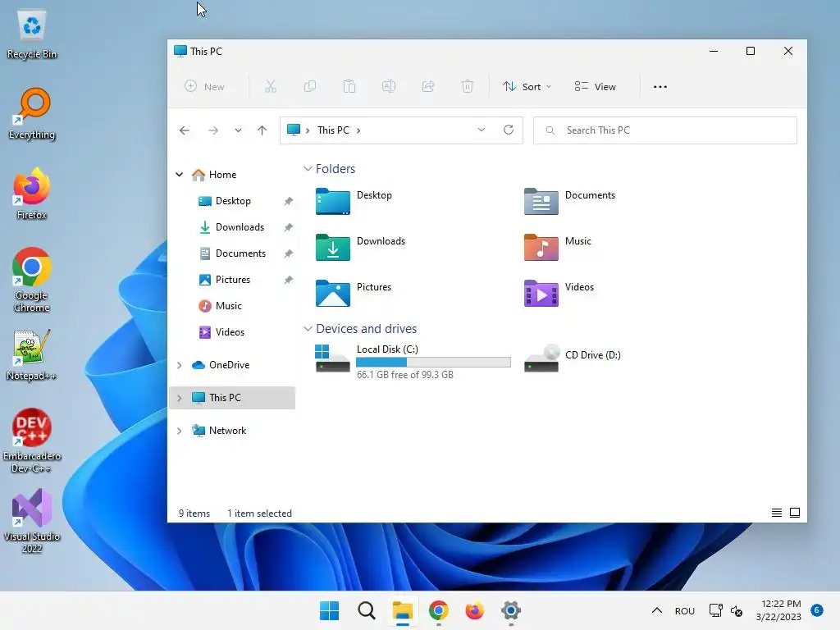The image size is (840, 630).
Task: Select Pictures in navigation pane
Action: (x=224, y=280)
